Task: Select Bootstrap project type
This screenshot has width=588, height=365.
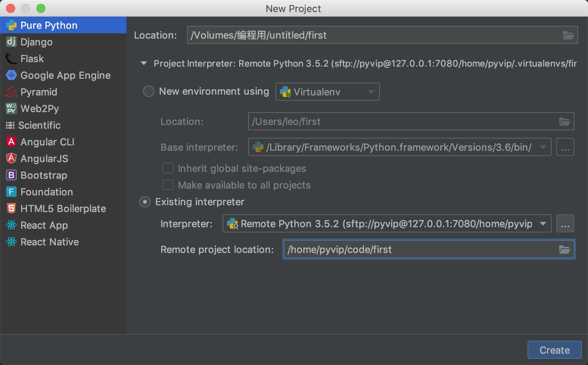Action: click(63, 175)
